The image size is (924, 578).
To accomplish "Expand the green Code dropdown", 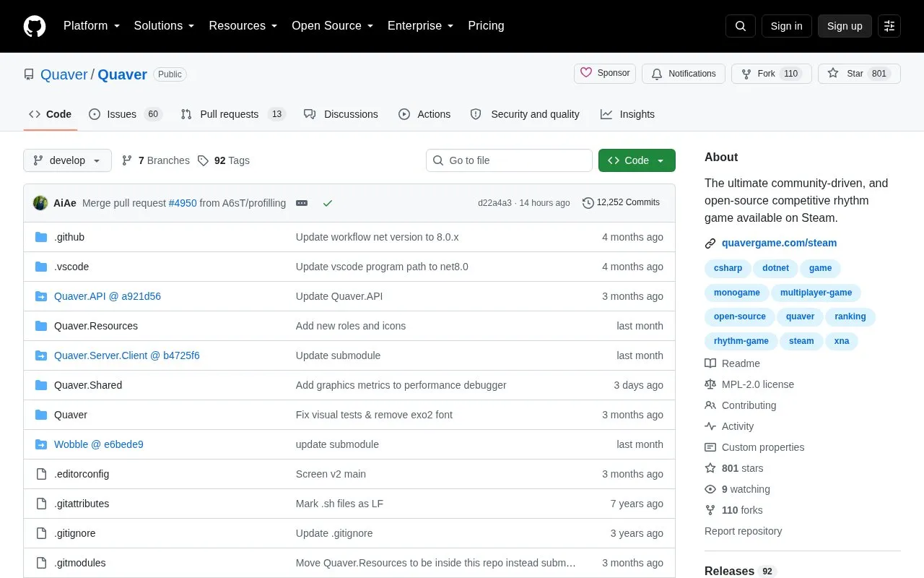I will (637, 160).
